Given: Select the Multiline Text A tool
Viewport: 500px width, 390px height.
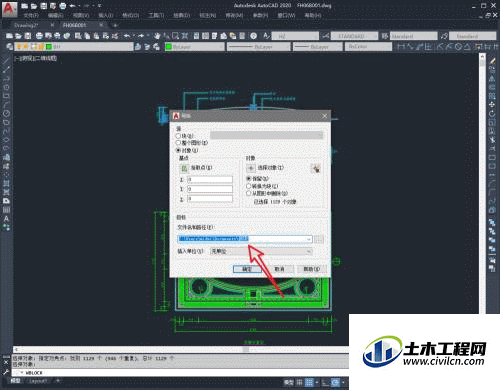Looking at the screenshot, I should click(6, 218).
